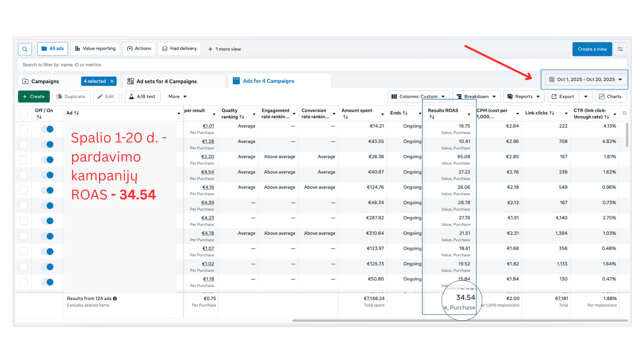Expand the Columns: Custom dropdown

pos(418,97)
